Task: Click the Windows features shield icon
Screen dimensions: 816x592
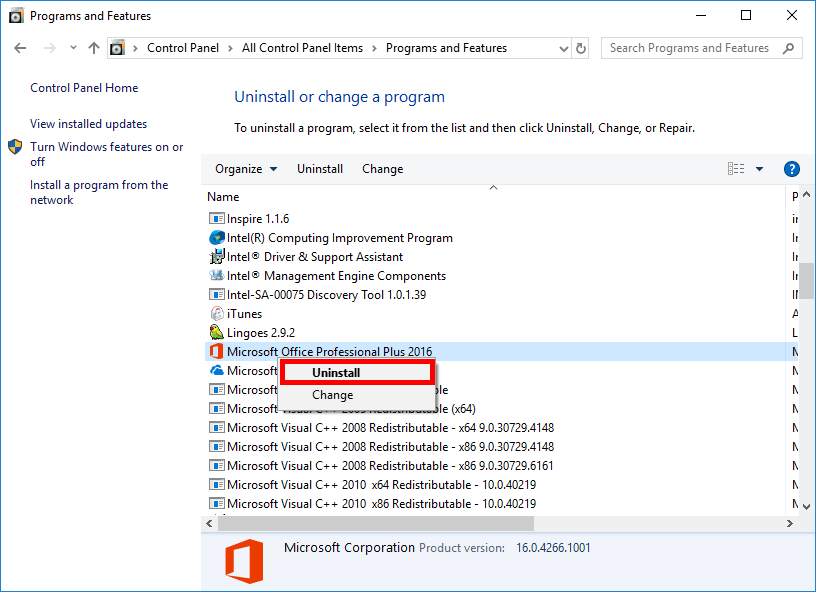Action: [x=15, y=147]
